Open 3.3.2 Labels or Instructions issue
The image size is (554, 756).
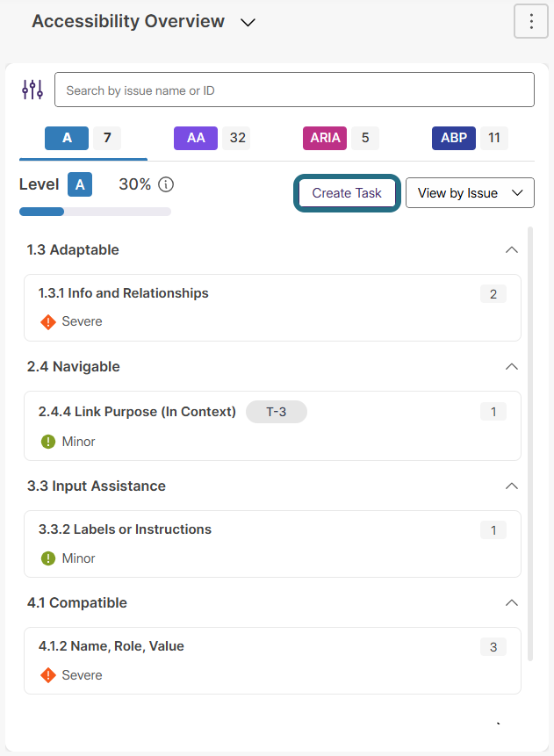tap(272, 544)
